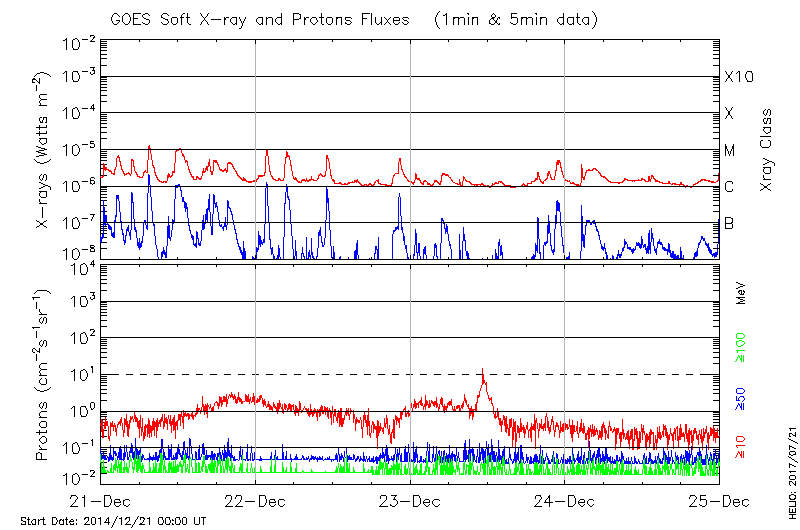Viewport: 800px width, 530px height.
Task: Click the 'Start Date: 2014/12/21 00:00 UT' text
Action: (x=113, y=521)
